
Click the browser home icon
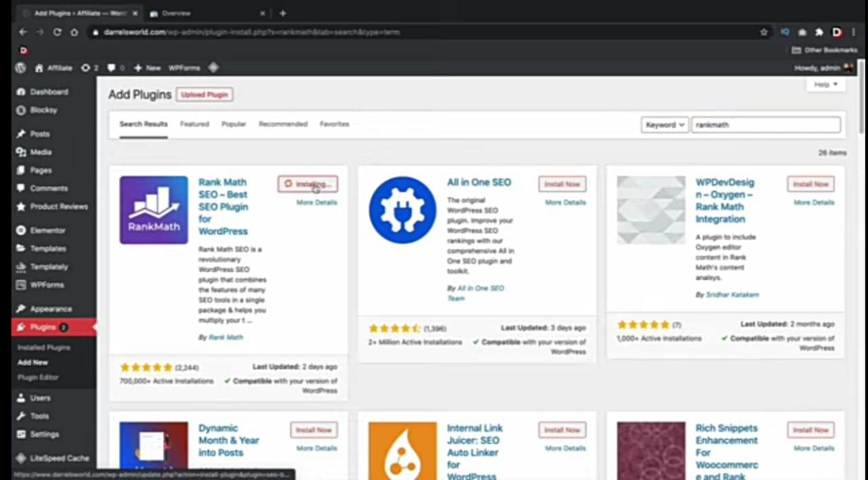(x=74, y=32)
